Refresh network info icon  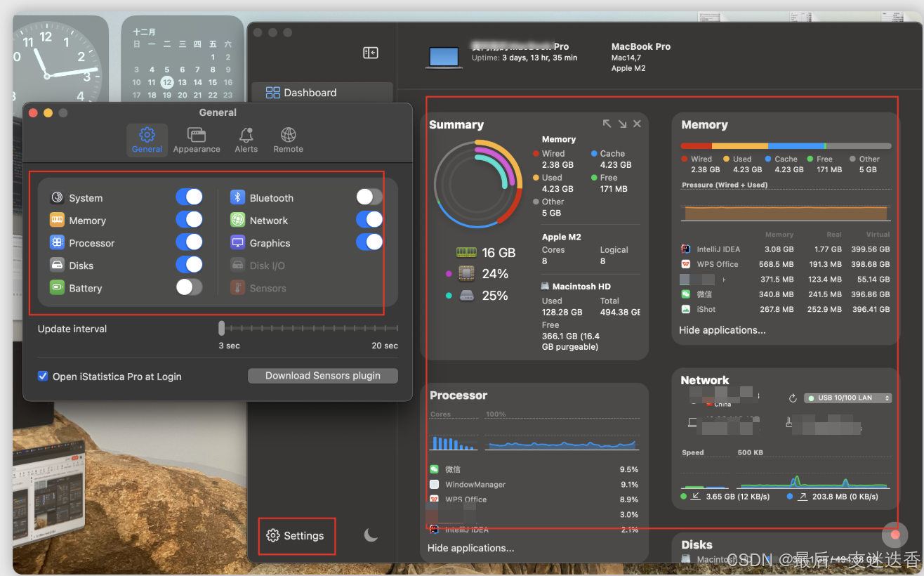(793, 398)
